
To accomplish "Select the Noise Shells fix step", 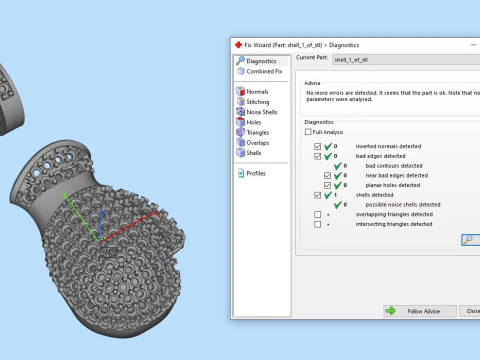I will coord(257,112).
